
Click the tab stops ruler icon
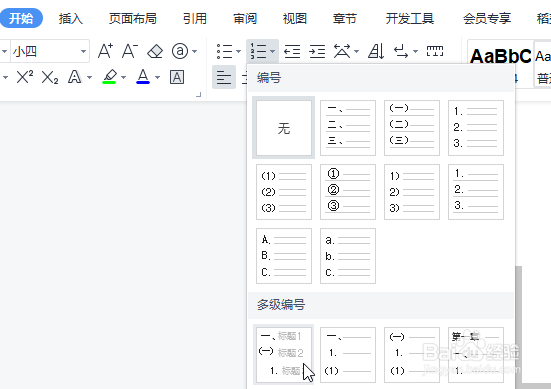click(435, 51)
